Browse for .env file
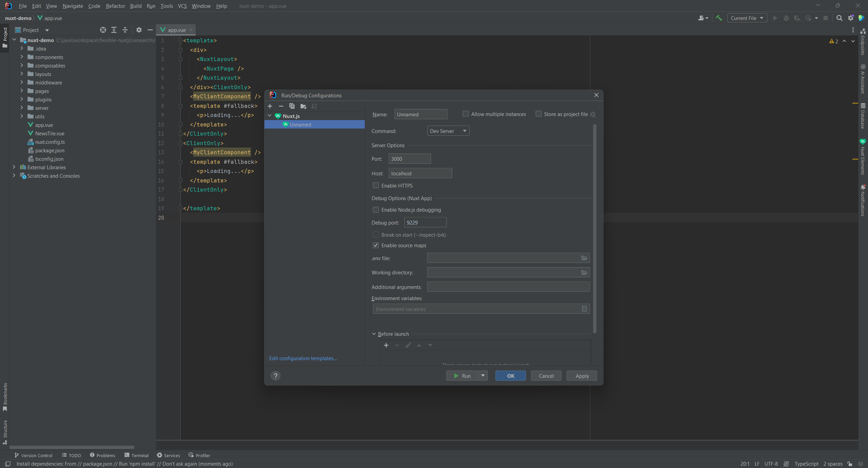 584,258
